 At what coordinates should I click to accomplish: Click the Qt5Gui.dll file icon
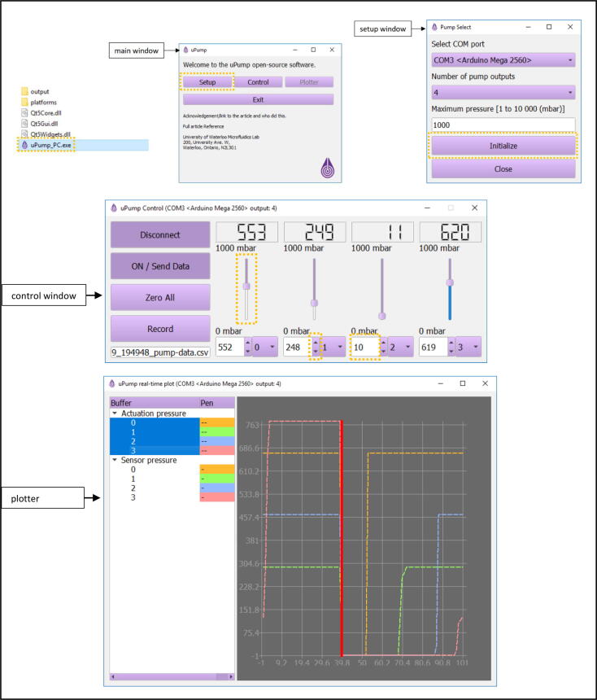click(x=24, y=124)
